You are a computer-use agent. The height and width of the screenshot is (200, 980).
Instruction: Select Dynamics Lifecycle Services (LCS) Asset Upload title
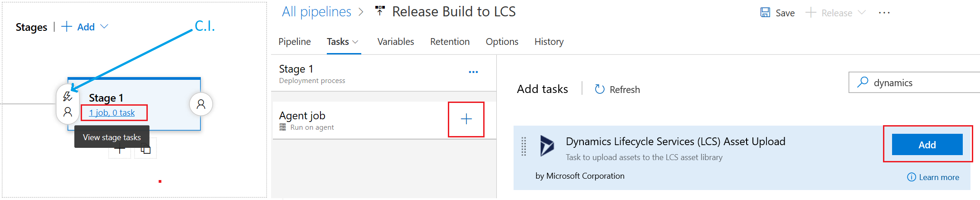point(675,141)
